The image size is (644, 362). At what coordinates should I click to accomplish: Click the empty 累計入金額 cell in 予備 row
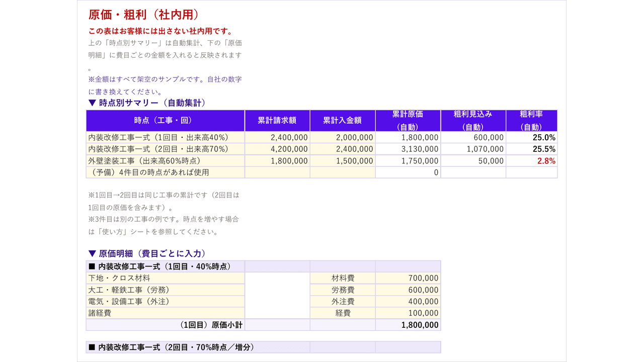point(343,172)
